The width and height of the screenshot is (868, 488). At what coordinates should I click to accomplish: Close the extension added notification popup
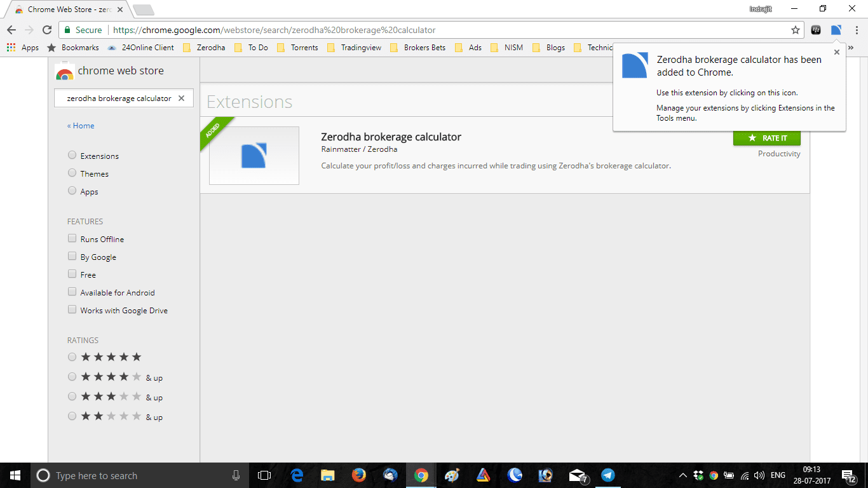point(836,53)
